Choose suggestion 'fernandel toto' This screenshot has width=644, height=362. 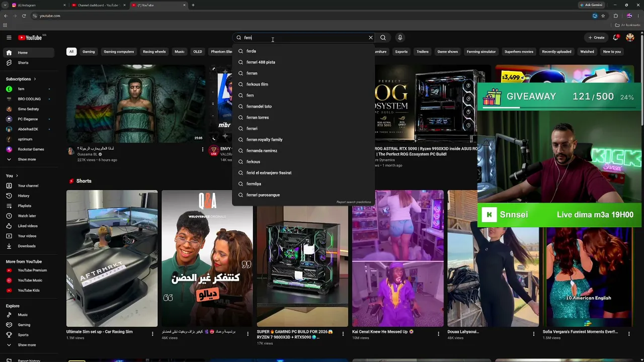click(x=303, y=107)
